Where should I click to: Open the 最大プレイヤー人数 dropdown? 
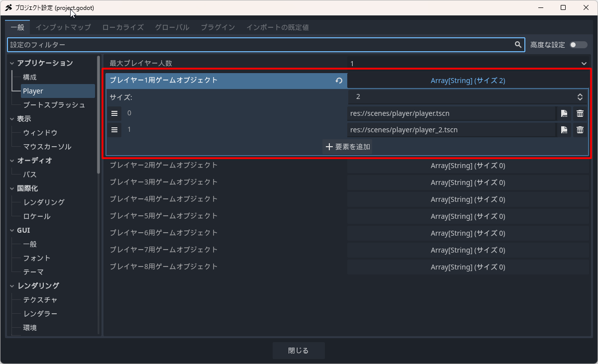coord(584,64)
